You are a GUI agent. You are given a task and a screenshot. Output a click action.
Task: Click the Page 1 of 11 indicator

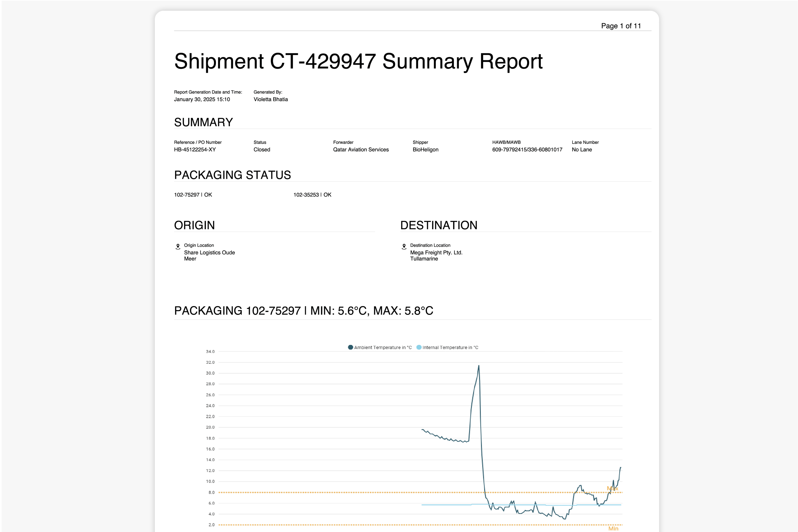[x=621, y=26]
